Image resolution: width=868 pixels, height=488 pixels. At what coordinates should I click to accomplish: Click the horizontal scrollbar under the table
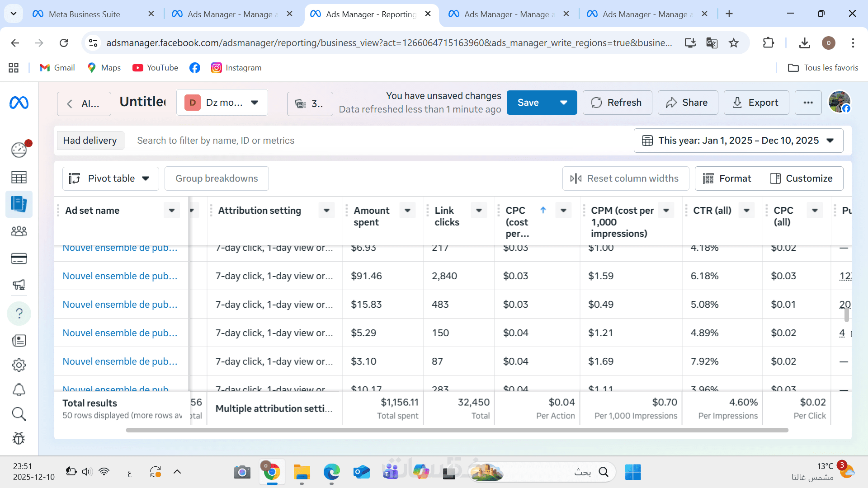coord(457,430)
